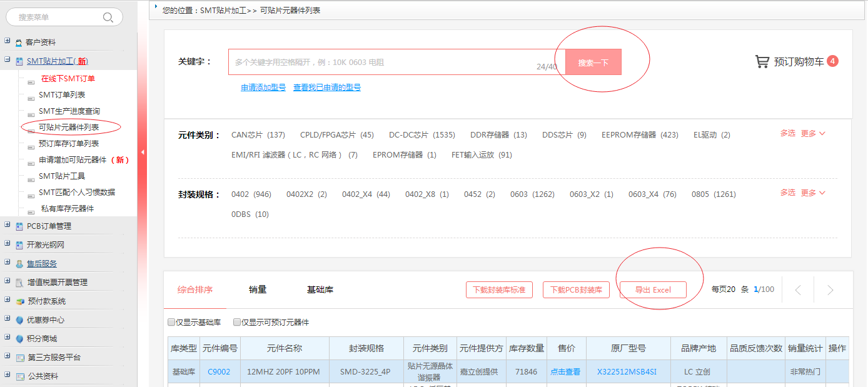Click the 预付款系统 icon in sidebar
868x387 pixels.
point(19,301)
